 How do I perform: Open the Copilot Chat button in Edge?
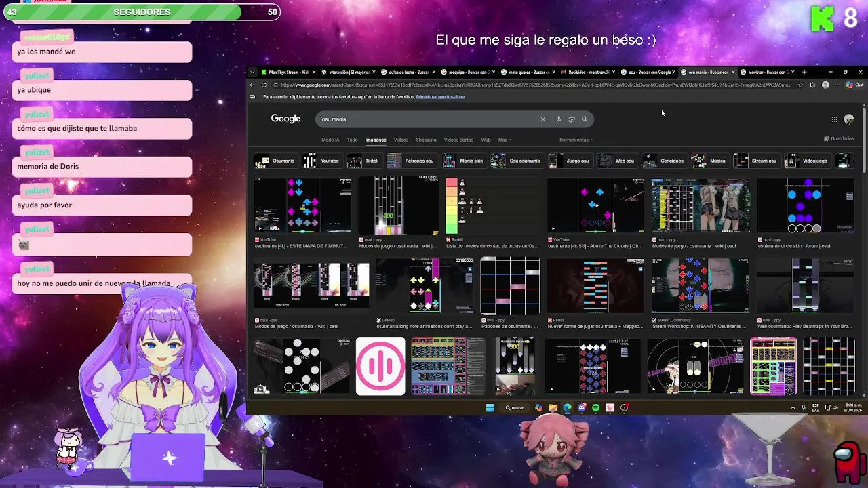point(854,85)
